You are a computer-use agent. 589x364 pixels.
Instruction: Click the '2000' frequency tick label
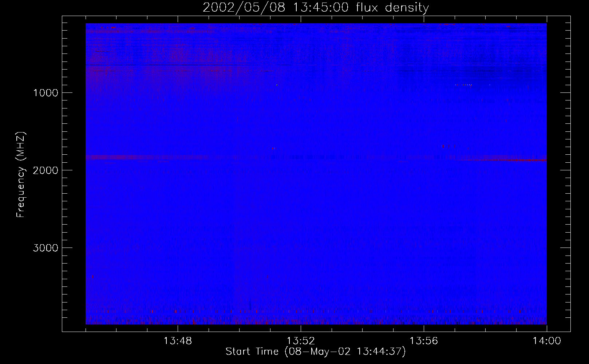click(x=46, y=170)
